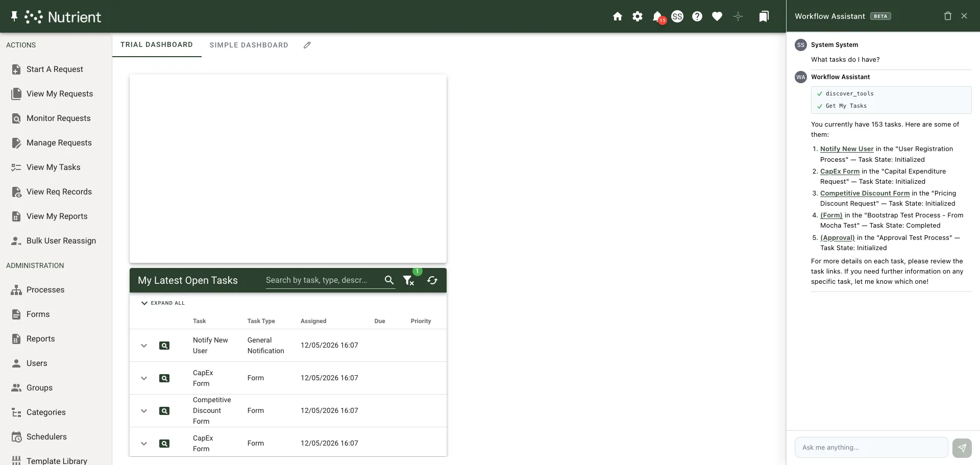The height and width of the screenshot is (465, 980).
Task: Open Users in Administration
Action: [56, 363]
